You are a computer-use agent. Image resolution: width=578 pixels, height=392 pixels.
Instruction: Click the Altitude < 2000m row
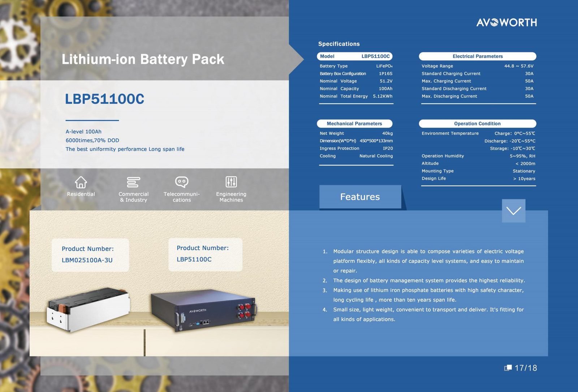[x=478, y=164]
